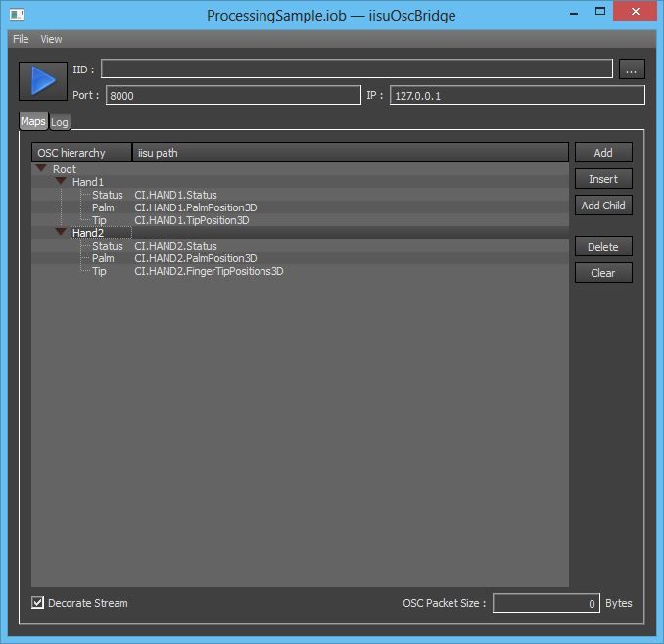Maximize the iisuOscBridge window
664x644 pixels.
coord(600,12)
